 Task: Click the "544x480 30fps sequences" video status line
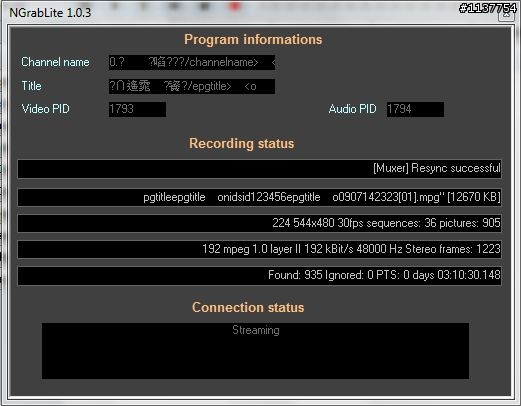coord(259,223)
